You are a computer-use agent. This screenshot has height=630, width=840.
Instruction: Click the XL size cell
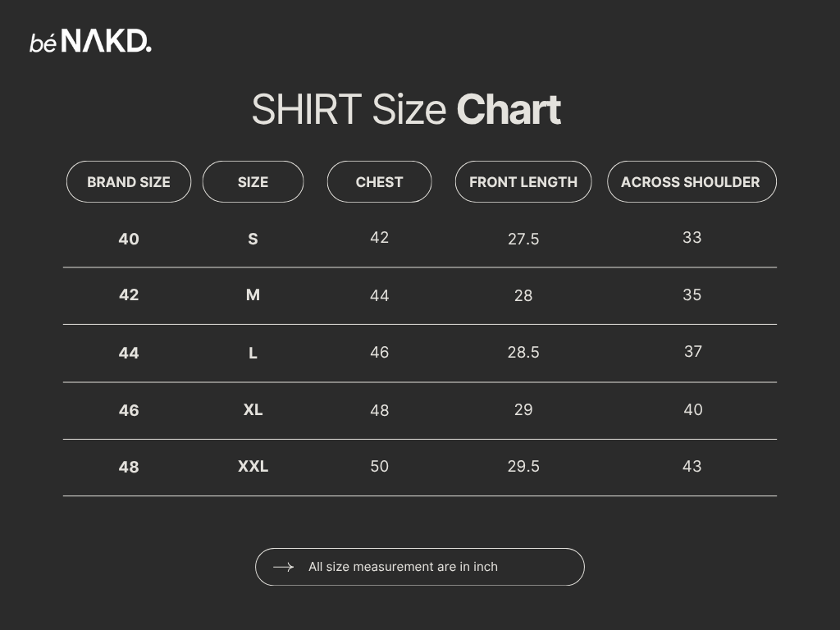(253, 409)
